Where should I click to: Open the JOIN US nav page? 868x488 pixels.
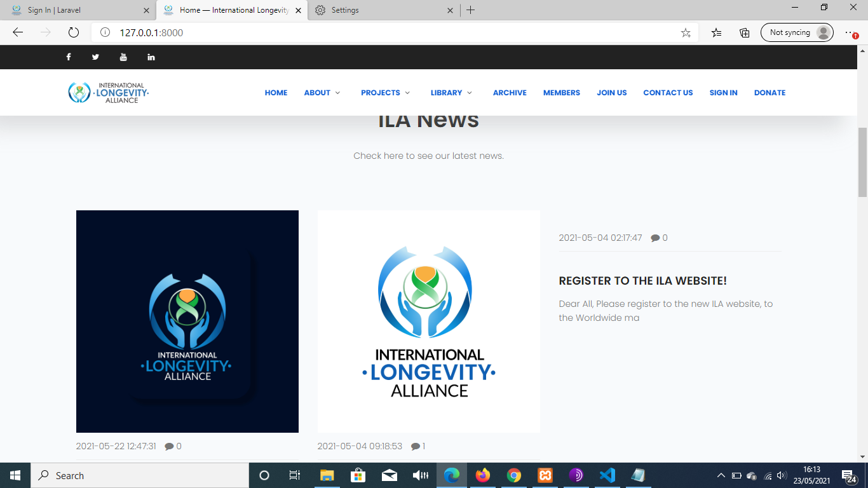612,93
